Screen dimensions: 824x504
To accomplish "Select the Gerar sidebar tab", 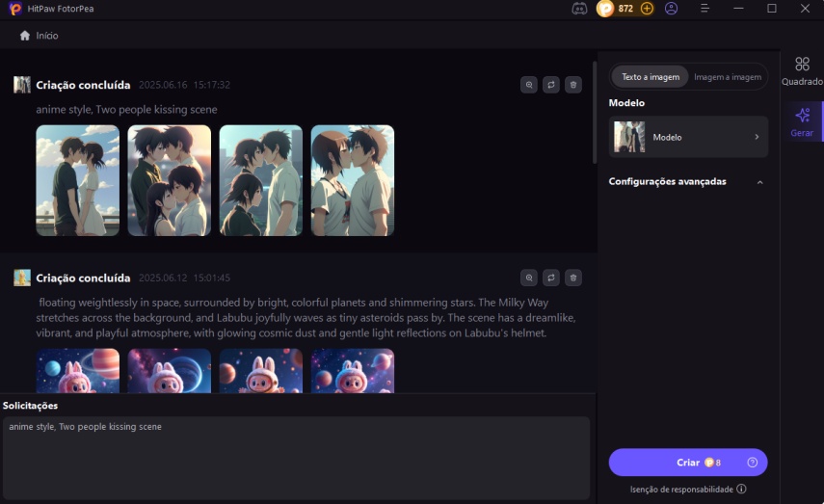I will (x=802, y=122).
